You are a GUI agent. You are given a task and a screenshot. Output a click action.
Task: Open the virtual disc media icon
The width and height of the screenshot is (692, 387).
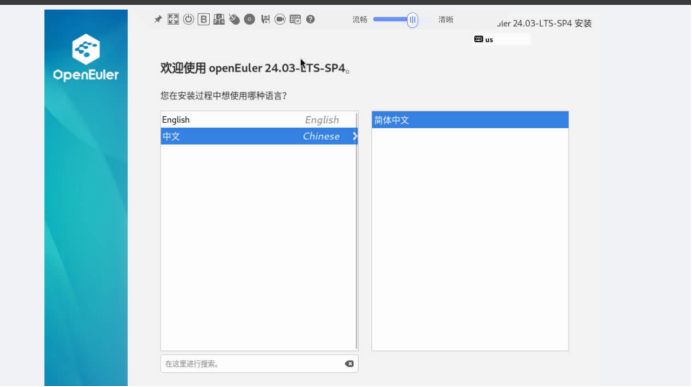[249, 19]
